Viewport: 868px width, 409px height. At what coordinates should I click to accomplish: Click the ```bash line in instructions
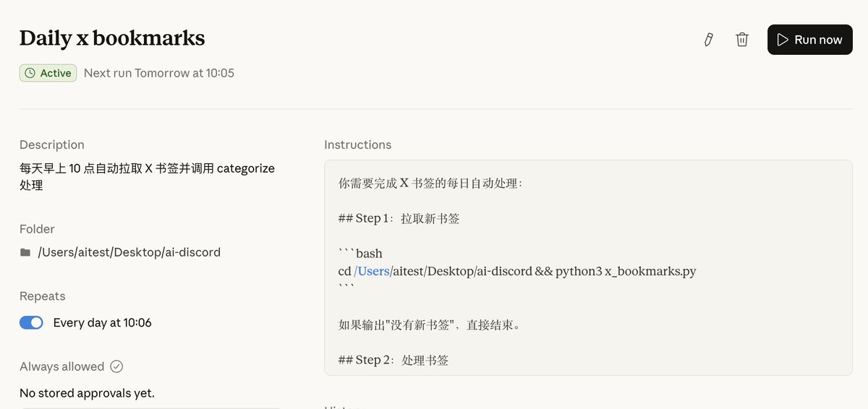point(360,254)
